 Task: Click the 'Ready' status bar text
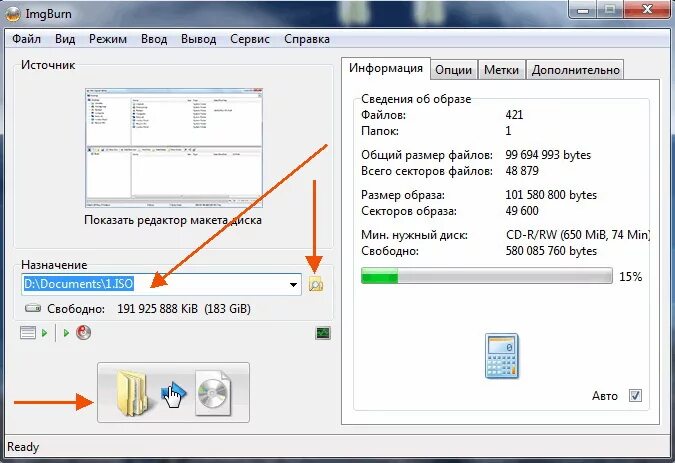point(23,447)
